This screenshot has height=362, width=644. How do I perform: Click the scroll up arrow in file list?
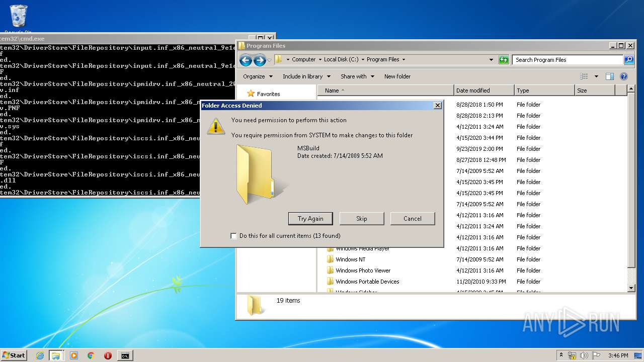click(631, 89)
